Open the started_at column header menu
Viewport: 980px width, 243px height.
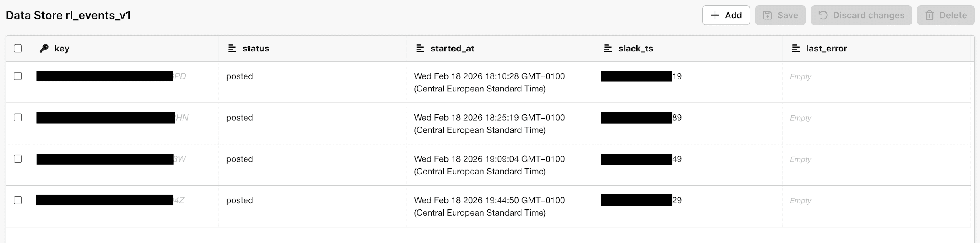(420, 48)
